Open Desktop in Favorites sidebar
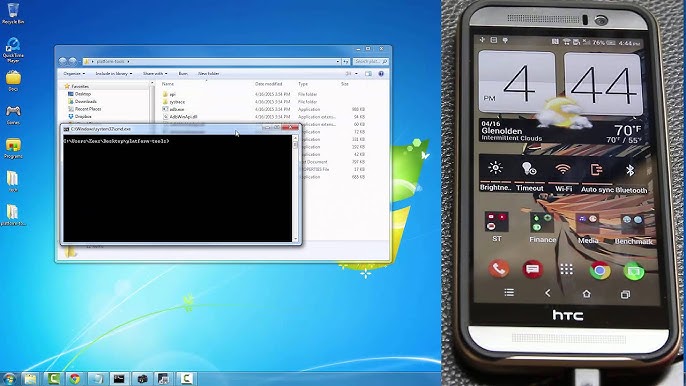This screenshot has width=686, height=386. pyautogui.click(x=80, y=94)
